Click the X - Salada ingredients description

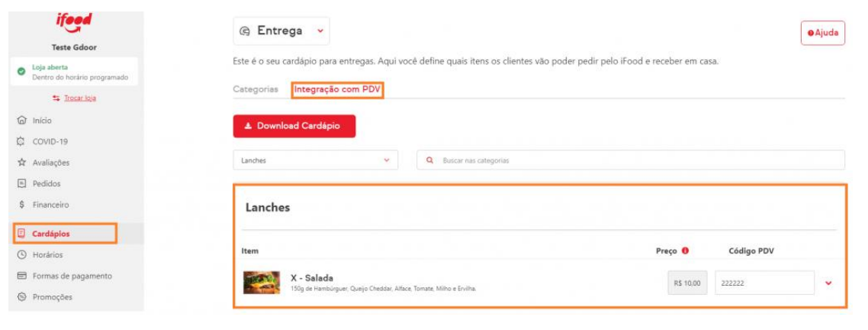[384, 289]
